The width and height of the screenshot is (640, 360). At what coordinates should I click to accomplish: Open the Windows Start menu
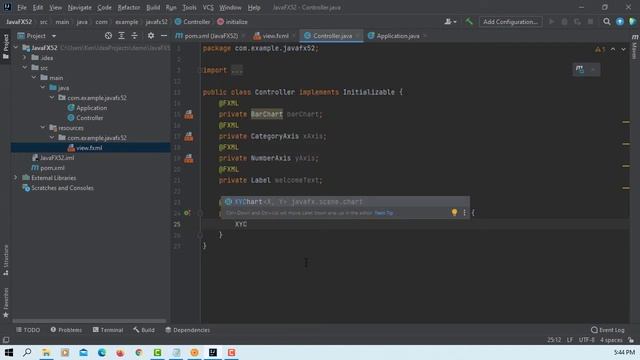click(x=9, y=352)
